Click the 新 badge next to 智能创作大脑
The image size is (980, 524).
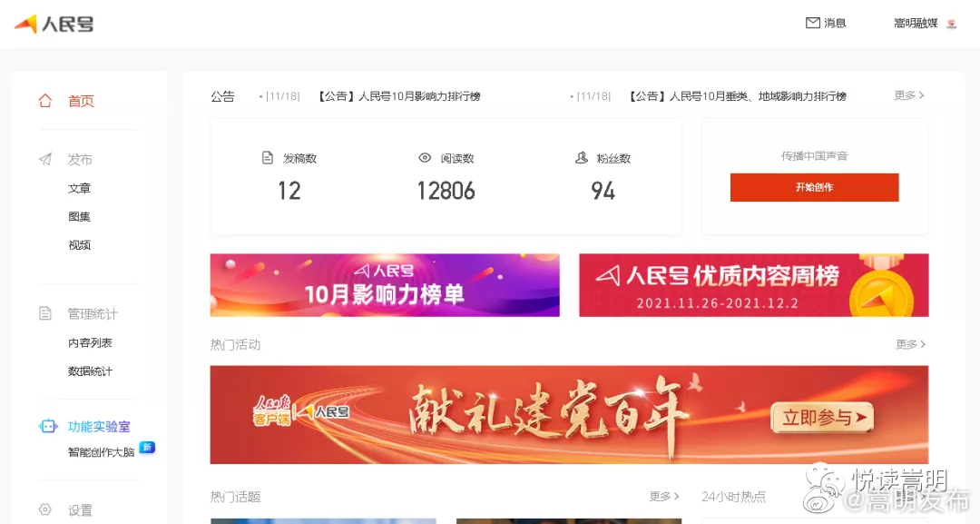[x=148, y=447]
